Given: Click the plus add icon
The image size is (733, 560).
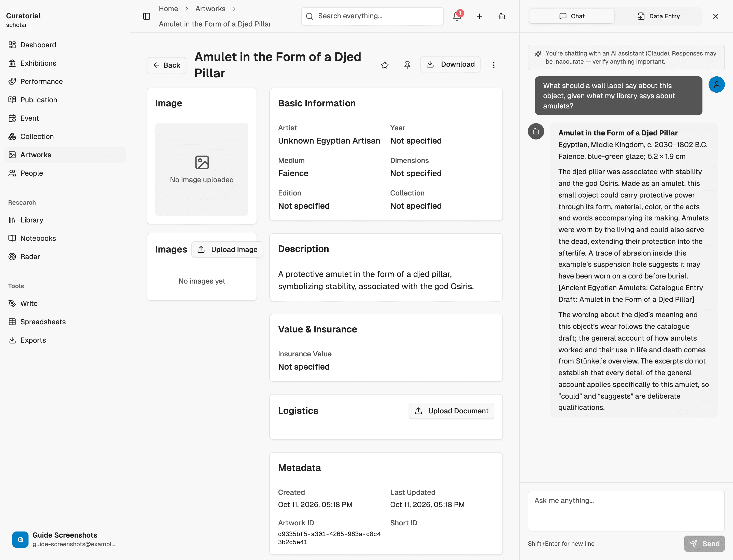Looking at the screenshot, I should tap(479, 16).
